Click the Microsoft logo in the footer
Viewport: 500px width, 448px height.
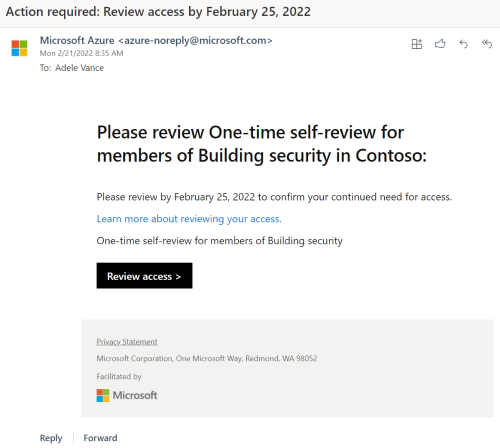point(127,395)
